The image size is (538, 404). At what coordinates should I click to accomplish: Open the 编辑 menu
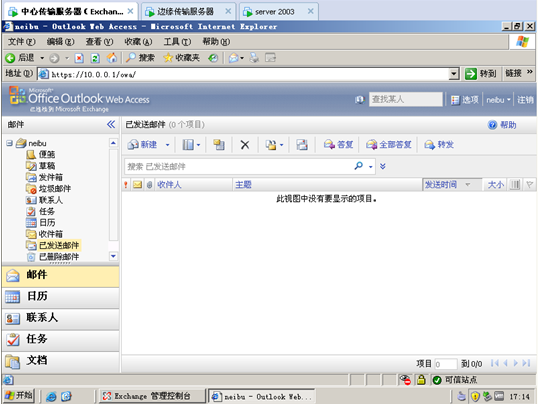(x=60, y=42)
